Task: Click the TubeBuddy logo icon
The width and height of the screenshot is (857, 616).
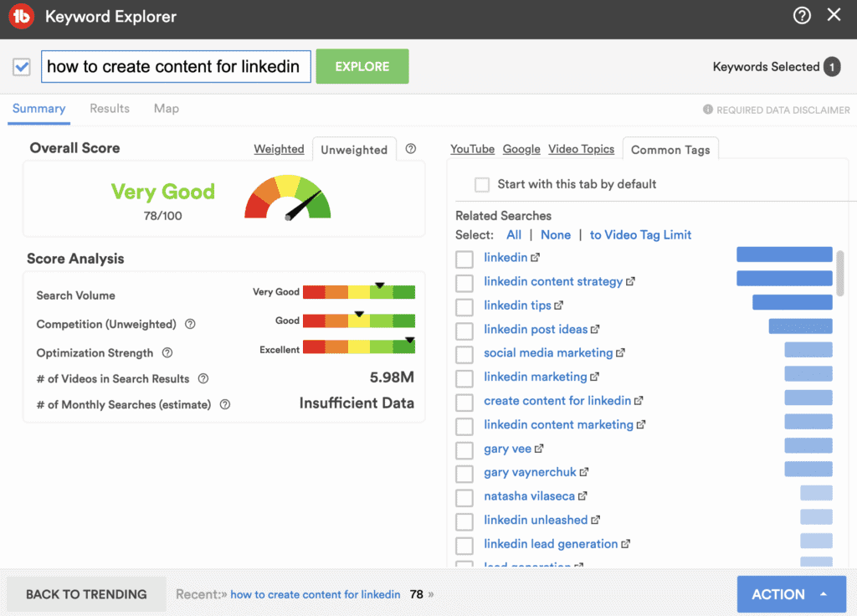Action: tap(21, 17)
